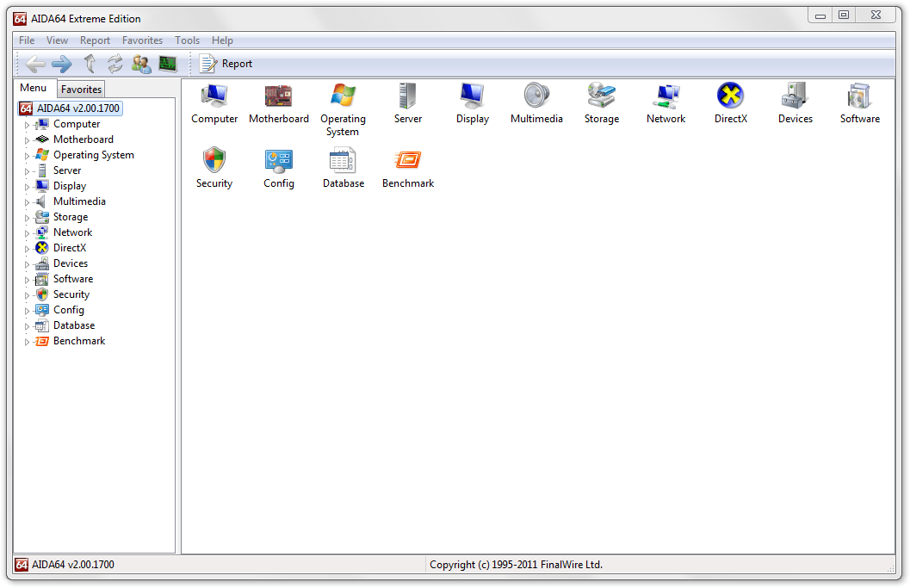Select Config in the tree
Screen dimensions: 910x588
click(x=69, y=310)
